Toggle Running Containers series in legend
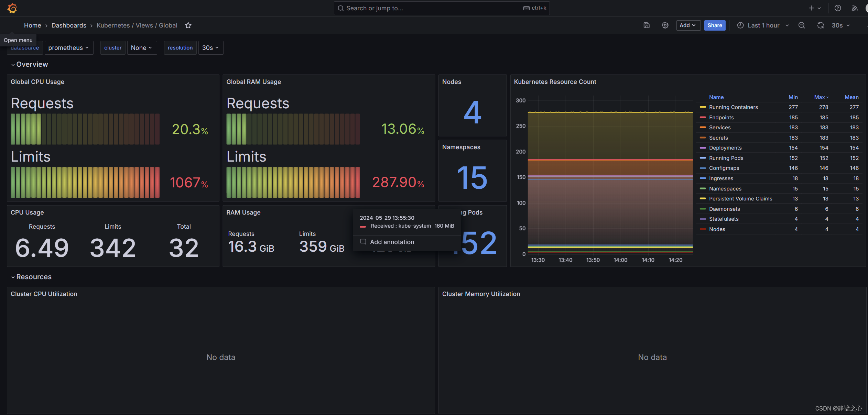The image size is (868, 415). (733, 107)
